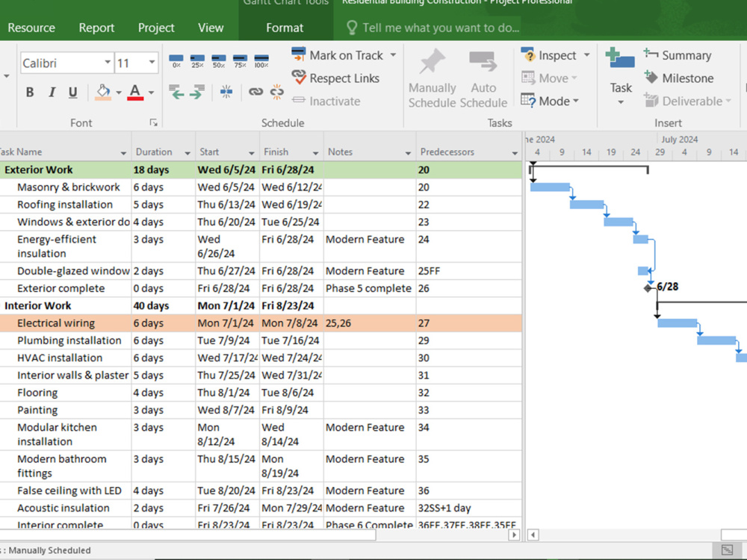747x560 pixels.
Task: Click the 6/28 milestone diamond in Gantt chart
Action: click(x=648, y=288)
